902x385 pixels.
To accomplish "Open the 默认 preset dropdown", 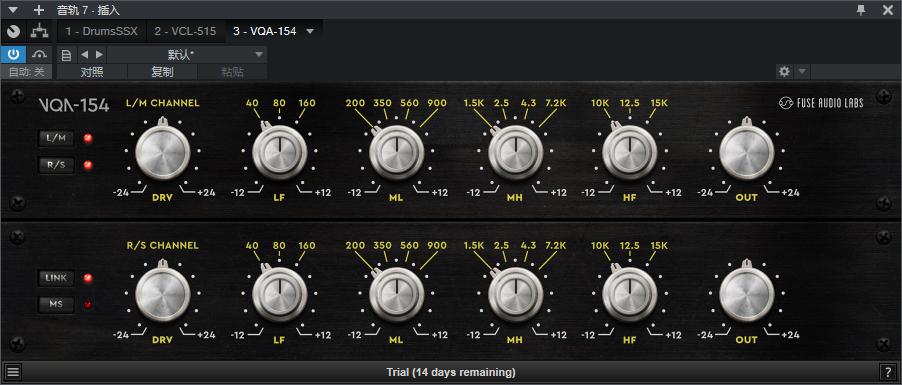I will [187, 55].
